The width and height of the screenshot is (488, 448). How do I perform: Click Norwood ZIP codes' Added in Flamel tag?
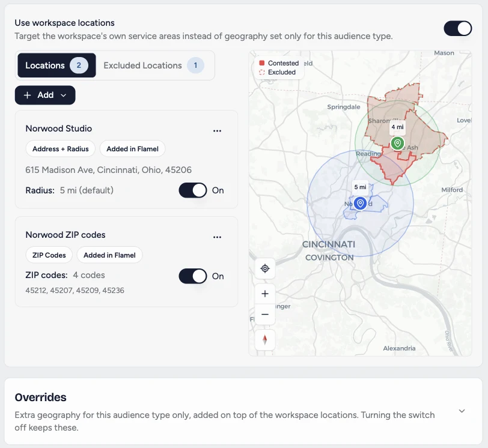(x=109, y=255)
